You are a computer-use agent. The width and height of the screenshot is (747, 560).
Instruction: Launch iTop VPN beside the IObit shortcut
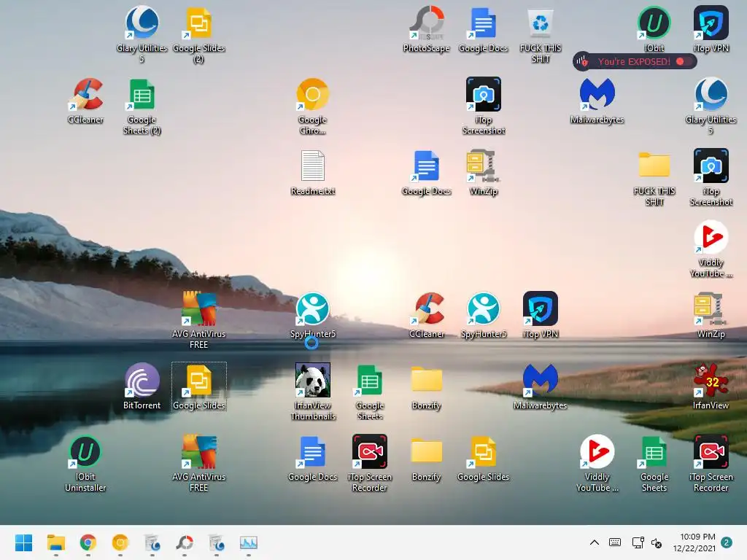pos(711,29)
